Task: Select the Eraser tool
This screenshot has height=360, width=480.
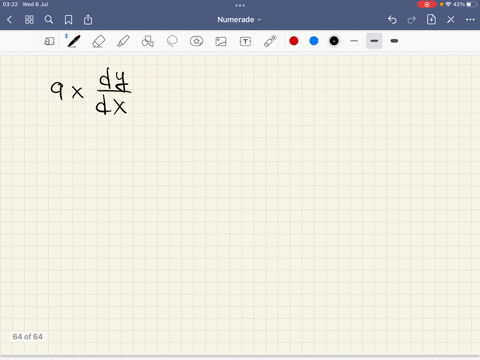Action: click(98, 41)
